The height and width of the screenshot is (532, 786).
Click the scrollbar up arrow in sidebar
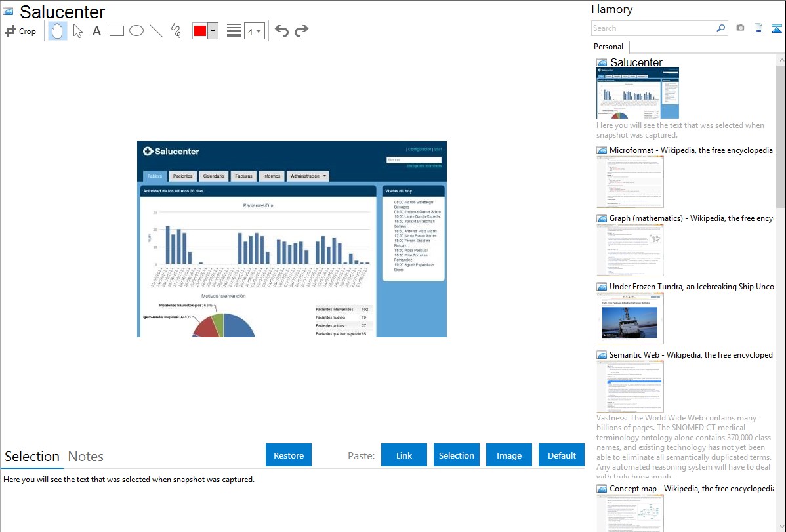pyautogui.click(x=781, y=60)
